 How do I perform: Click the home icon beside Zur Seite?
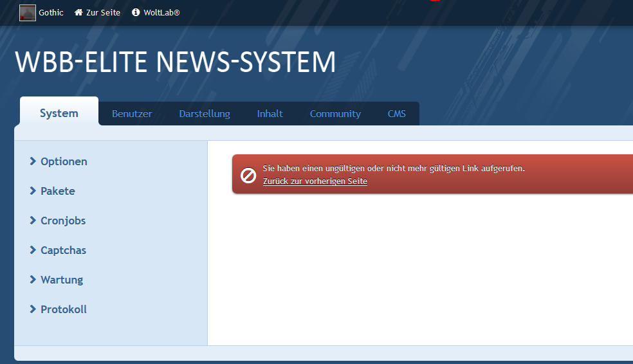pos(78,12)
